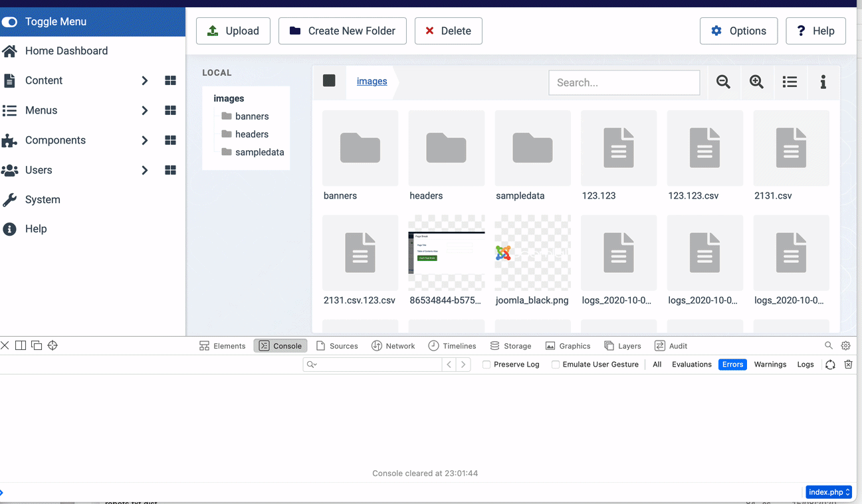This screenshot has height=504, width=862.
Task: Switch to the Network tab
Action: (393, 346)
